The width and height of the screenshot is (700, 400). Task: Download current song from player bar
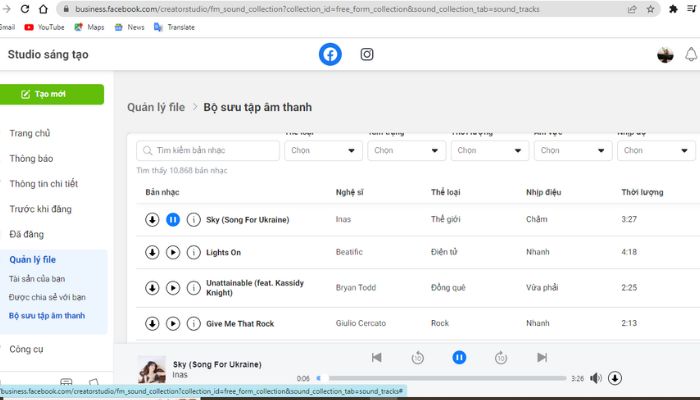click(615, 378)
